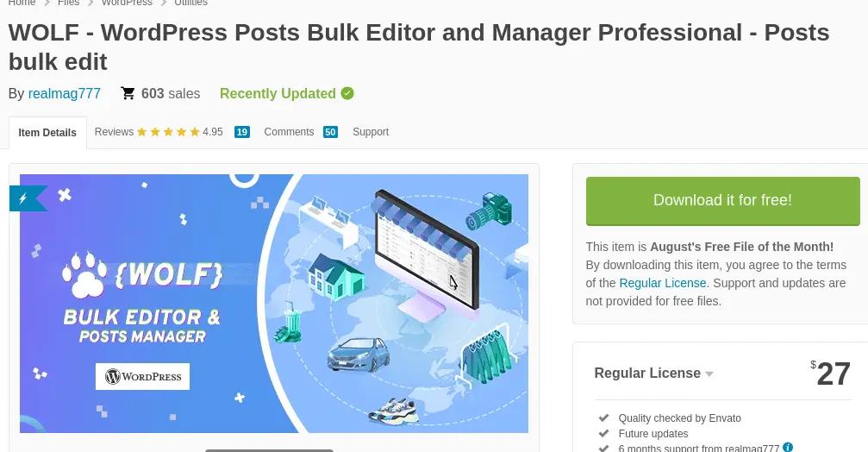868x452 pixels.
Task: Click the comments count badge 50
Action: [330, 132]
